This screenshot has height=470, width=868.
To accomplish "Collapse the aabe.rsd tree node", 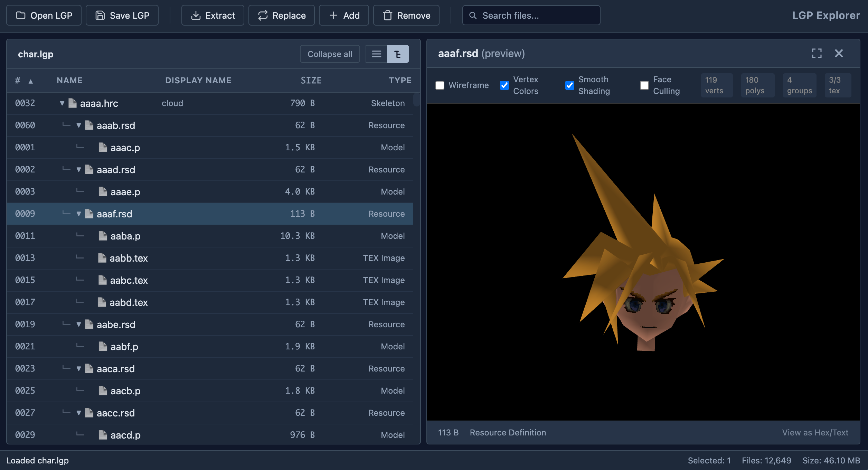I will coord(79,324).
